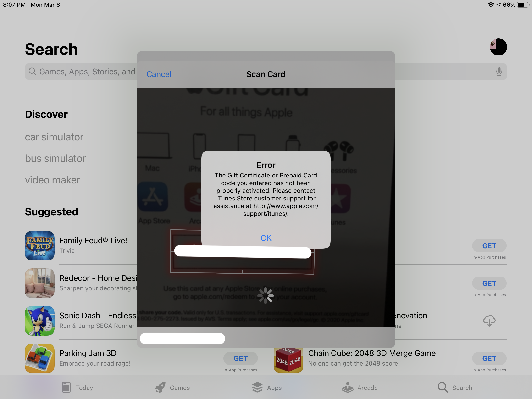The image size is (532, 399).
Task: Tap OK on the Error alert
Action: click(x=266, y=238)
